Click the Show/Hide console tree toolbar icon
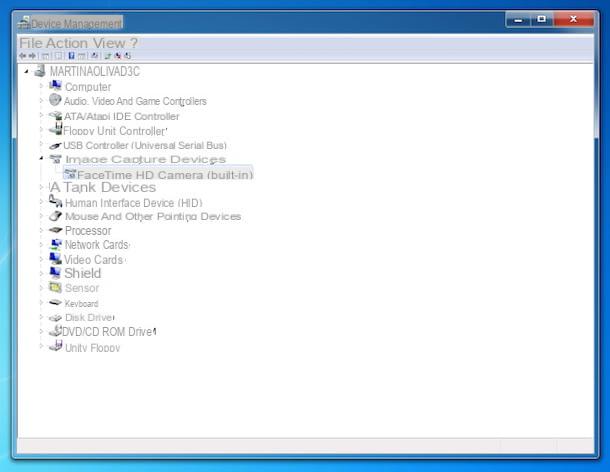This screenshot has height=472, width=610. [x=46, y=56]
